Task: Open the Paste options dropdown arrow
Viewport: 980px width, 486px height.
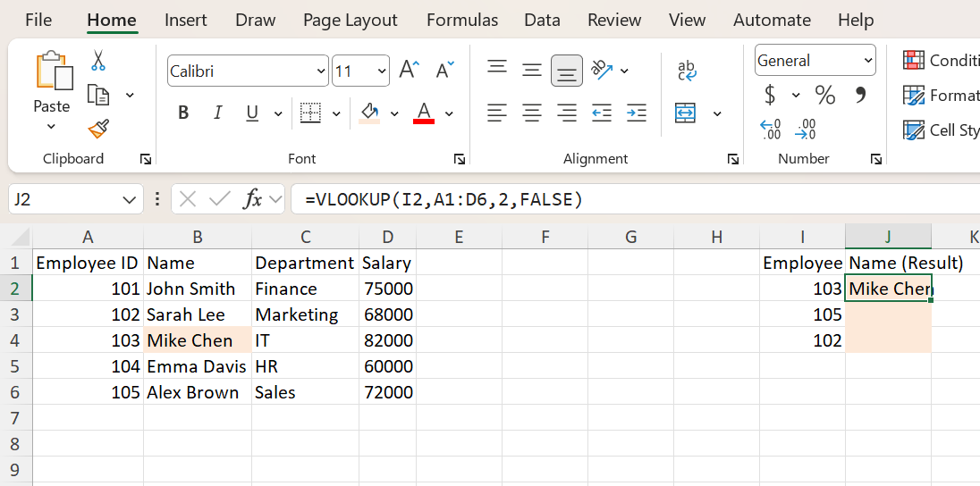Action: (51, 126)
